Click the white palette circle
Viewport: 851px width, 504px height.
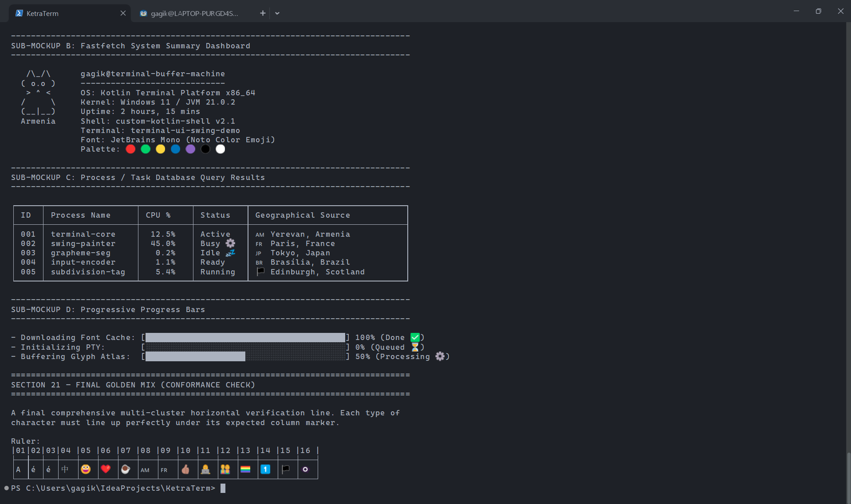[221, 149]
